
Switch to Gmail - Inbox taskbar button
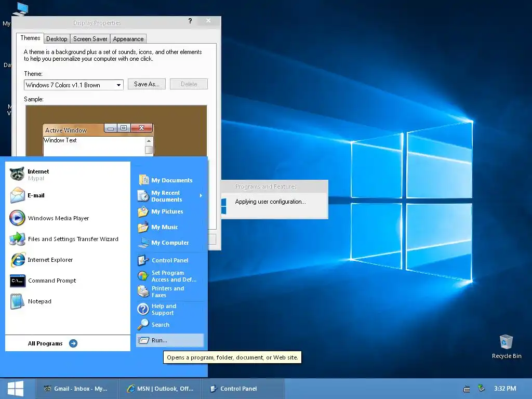click(x=77, y=389)
